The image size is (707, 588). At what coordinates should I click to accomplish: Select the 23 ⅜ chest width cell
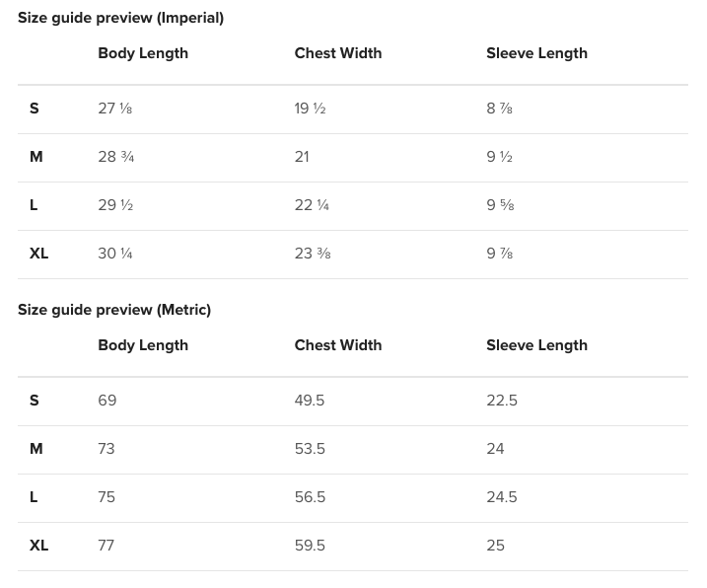[313, 254]
